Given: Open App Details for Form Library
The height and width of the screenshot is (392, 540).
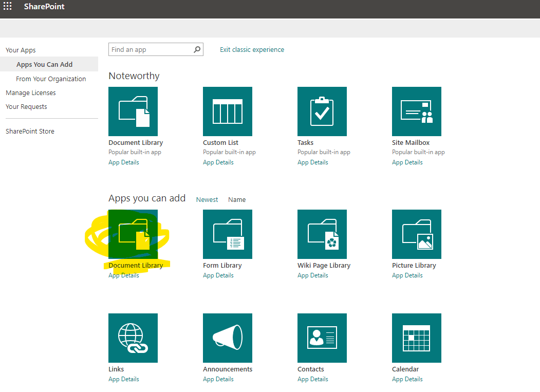Looking at the screenshot, I should pyautogui.click(x=218, y=275).
